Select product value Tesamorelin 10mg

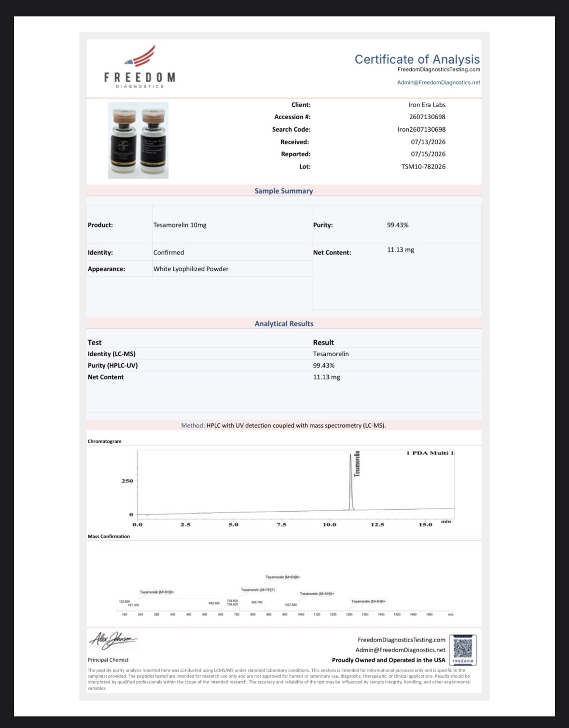click(180, 225)
